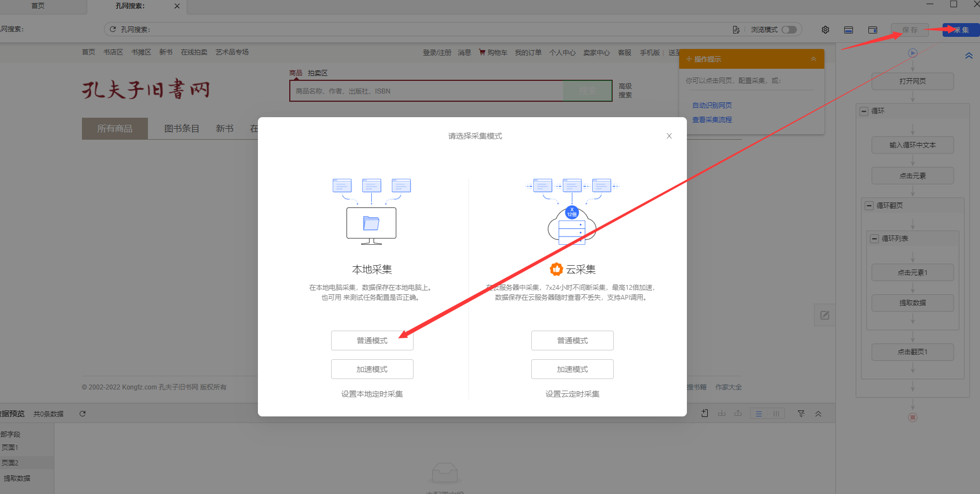Open the 购物车 cart link
980x494 pixels.
(x=493, y=53)
